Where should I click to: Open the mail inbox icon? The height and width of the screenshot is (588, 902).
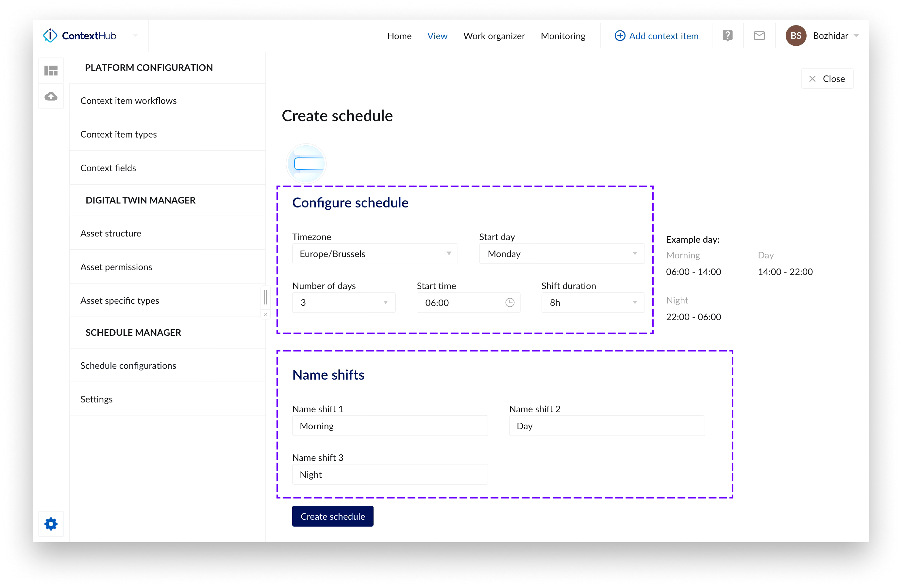click(x=759, y=36)
